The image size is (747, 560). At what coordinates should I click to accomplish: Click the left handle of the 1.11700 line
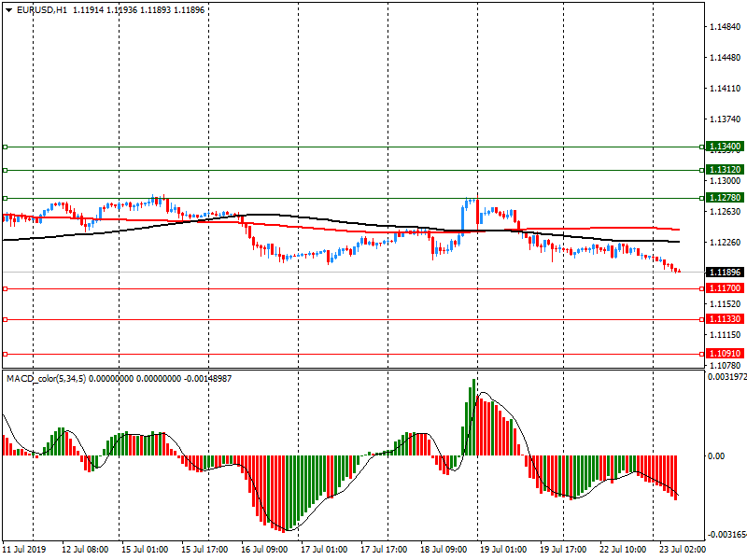coord(6,289)
